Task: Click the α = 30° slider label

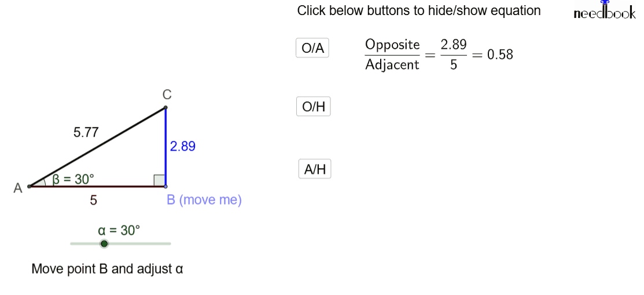Action: [119, 230]
